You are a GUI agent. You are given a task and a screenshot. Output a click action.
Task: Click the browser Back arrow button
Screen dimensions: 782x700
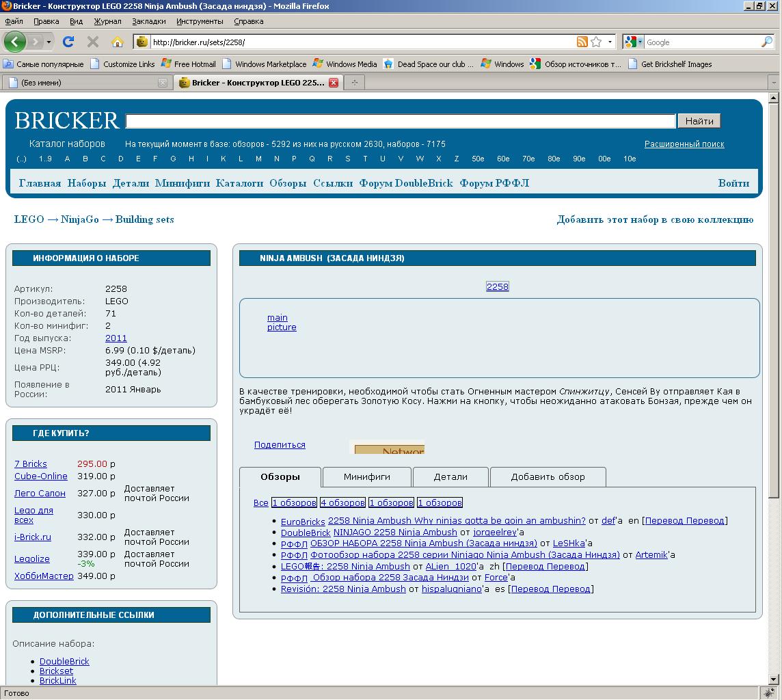[x=14, y=42]
